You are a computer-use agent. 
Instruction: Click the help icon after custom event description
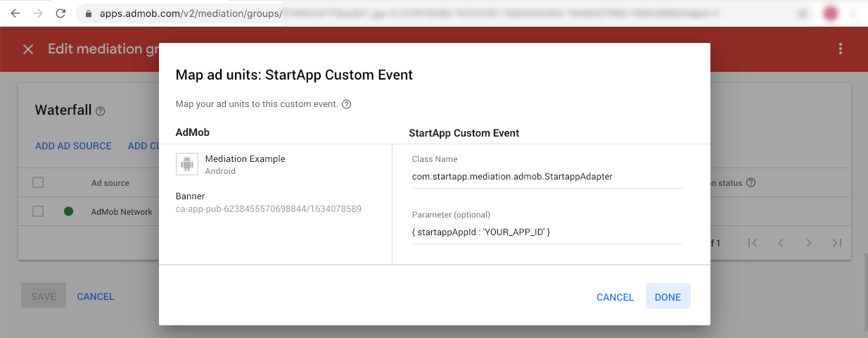pyautogui.click(x=346, y=104)
